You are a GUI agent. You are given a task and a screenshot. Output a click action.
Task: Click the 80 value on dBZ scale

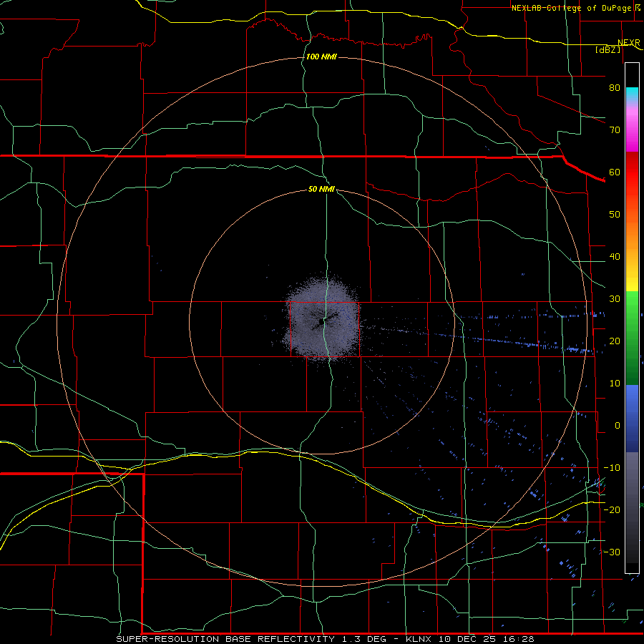pos(615,87)
